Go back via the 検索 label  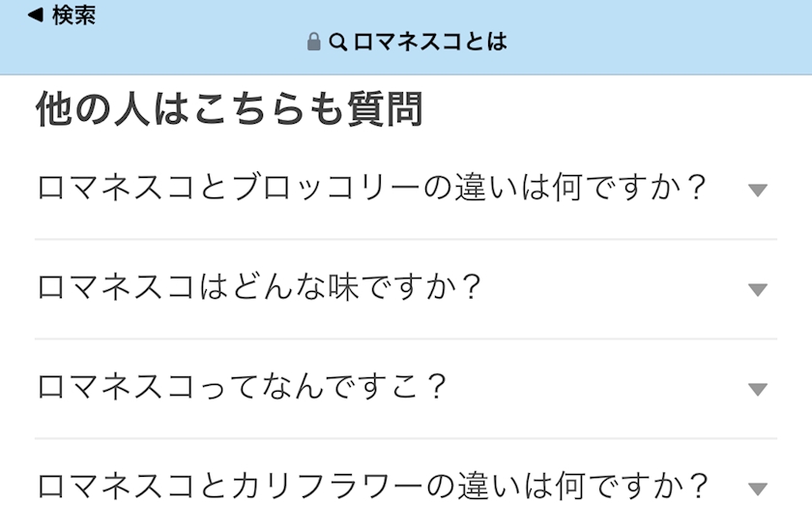pos(73,15)
